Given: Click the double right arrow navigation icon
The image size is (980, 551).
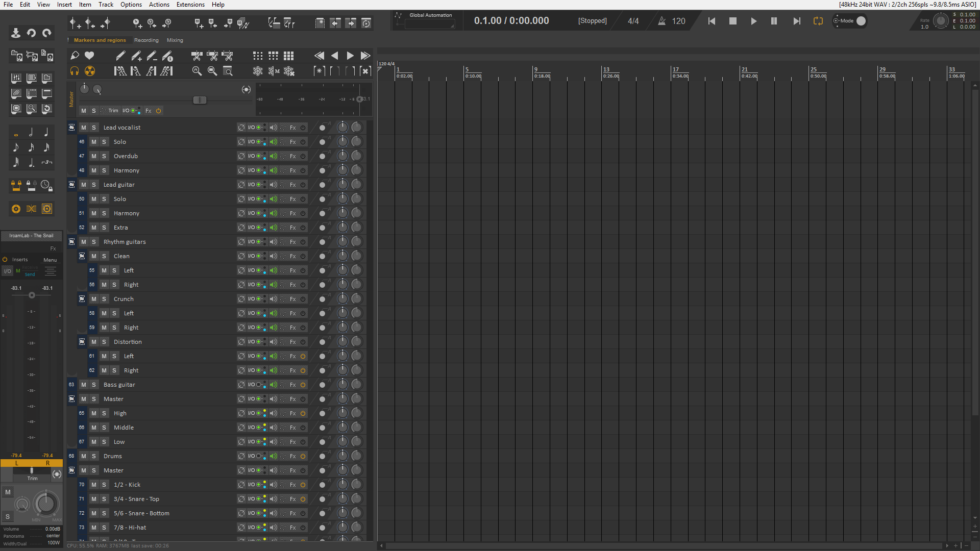Looking at the screenshot, I should coord(365,56).
